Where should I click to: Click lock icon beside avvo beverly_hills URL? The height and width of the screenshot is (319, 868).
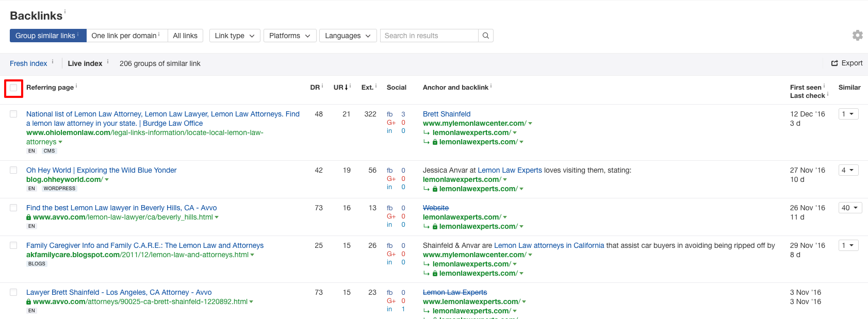coord(29,217)
